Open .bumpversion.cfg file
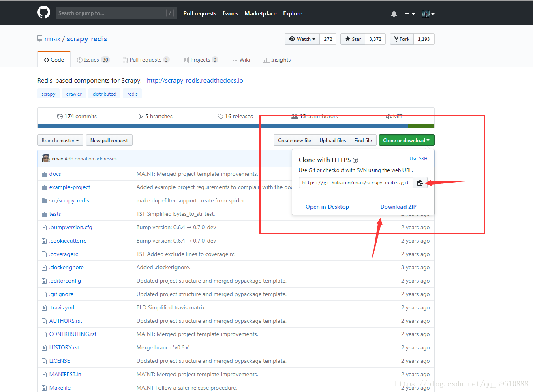533x392 pixels. tap(71, 227)
